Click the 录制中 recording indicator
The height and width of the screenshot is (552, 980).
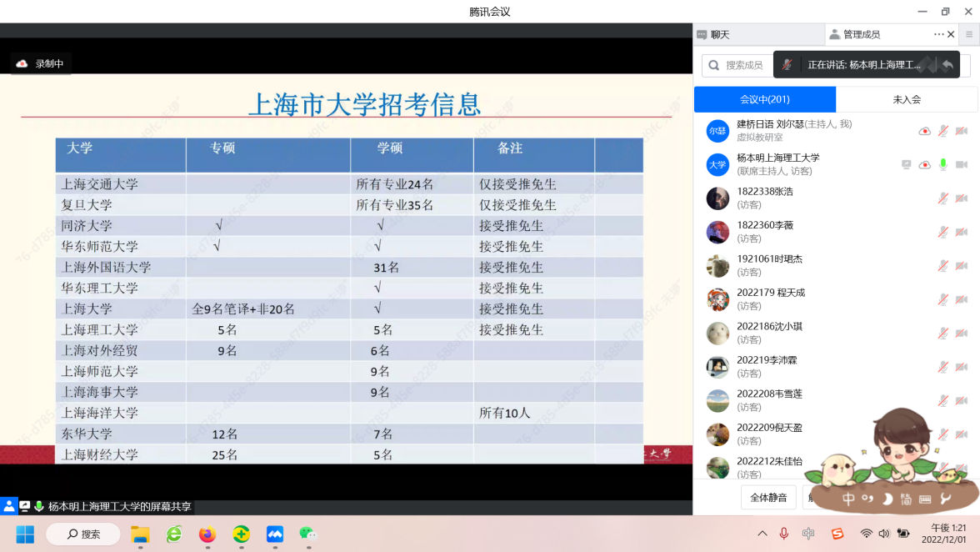(40, 63)
